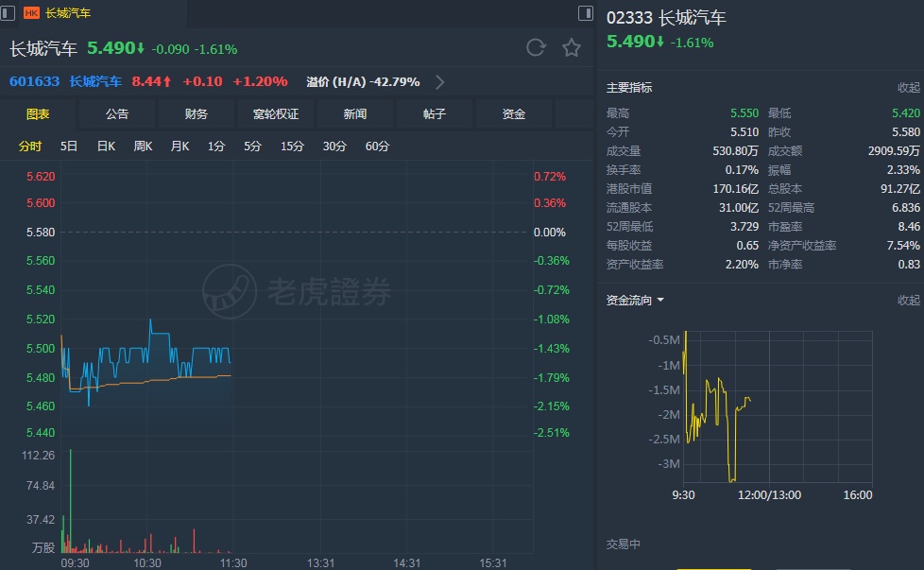Screen dimensions: 924x570
Task: Click the HK market badge icon
Action: click(x=31, y=13)
